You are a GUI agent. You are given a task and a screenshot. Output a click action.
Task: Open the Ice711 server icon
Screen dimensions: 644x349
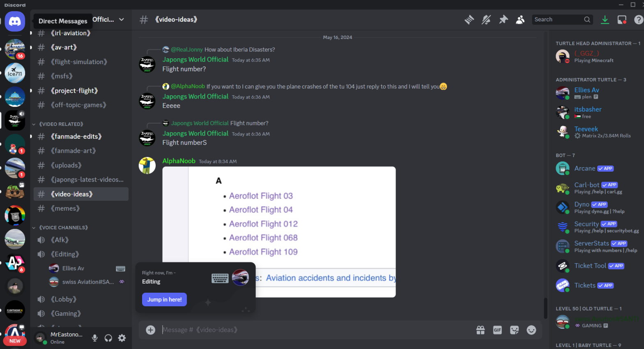(15, 73)
